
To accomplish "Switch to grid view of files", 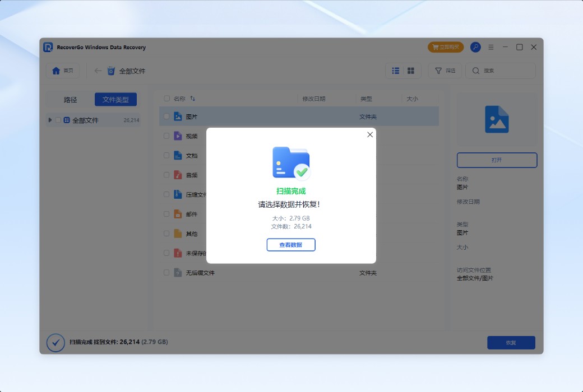I will [x=411, y=71].
